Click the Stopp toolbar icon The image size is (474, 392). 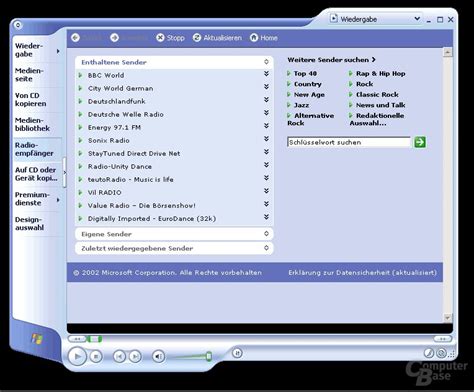160,38
